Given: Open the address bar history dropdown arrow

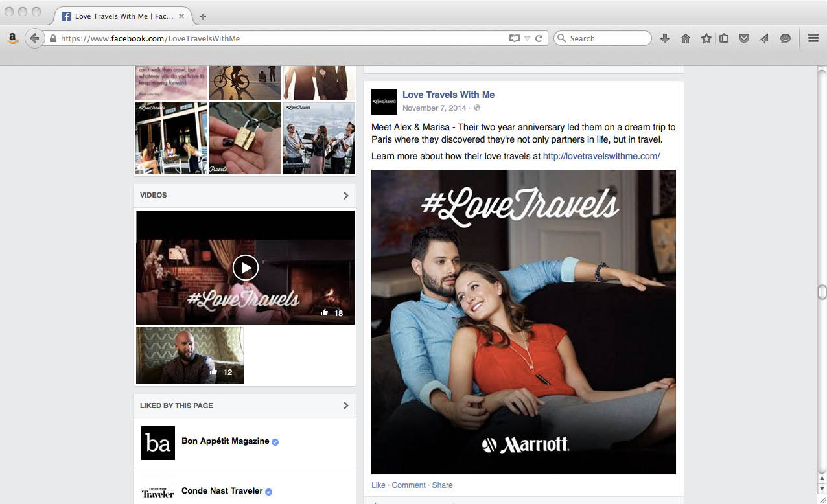Looking at the screenshot, I should (x=527, y=39).
